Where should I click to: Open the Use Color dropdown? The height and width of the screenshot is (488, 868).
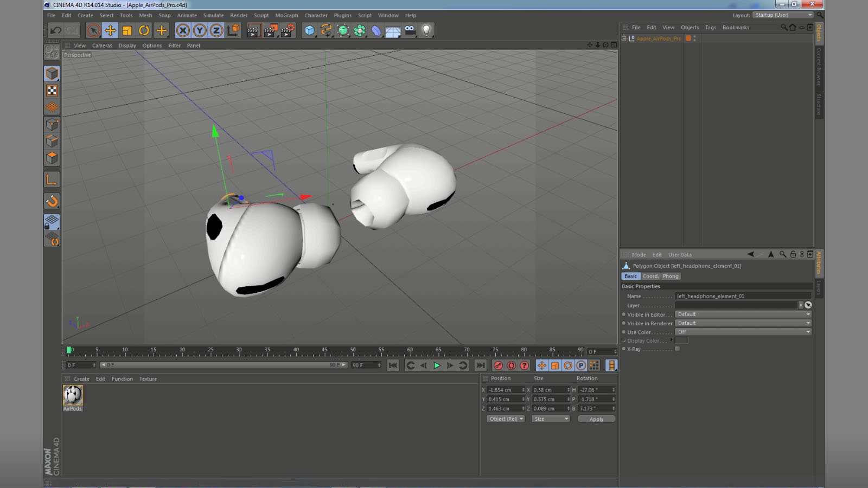pyautogui.click(x=743, y=332)
